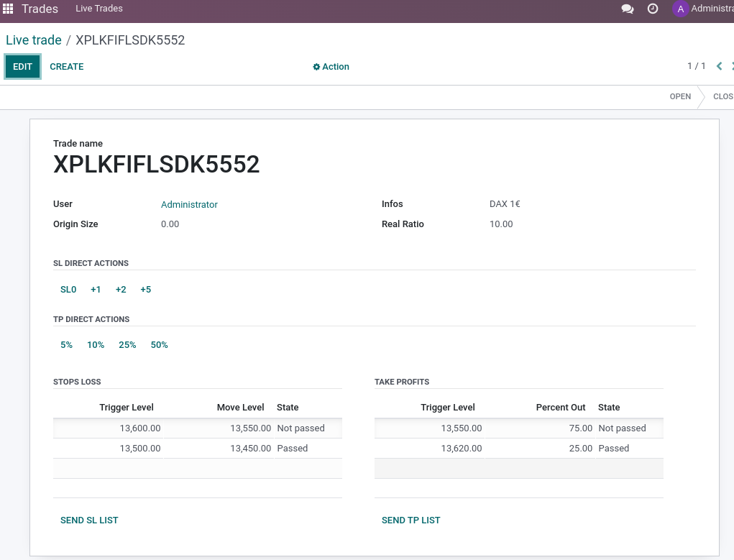Click the 10% TP direct action
This screenshot has height=560, width=734.
(96, 344)
